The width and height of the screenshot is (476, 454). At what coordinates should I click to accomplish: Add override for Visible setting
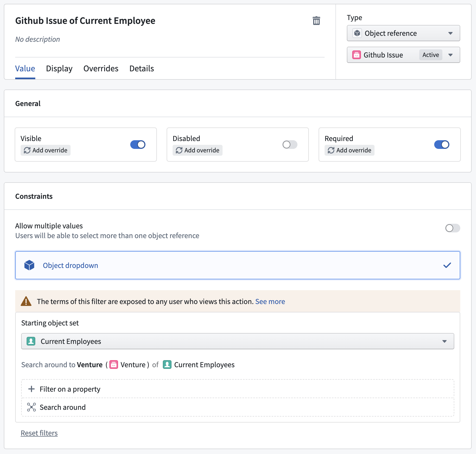[x=46, y=150]
